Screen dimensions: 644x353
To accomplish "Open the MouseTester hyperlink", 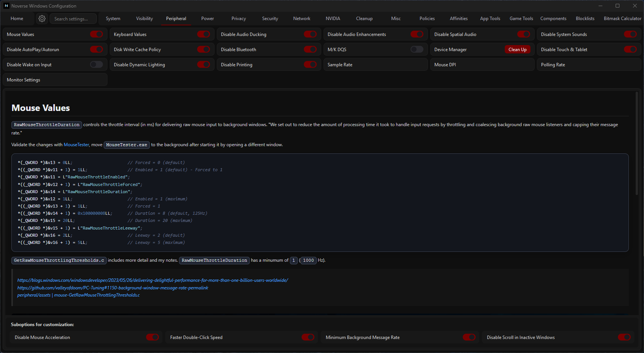I will [x=76, y=145].
